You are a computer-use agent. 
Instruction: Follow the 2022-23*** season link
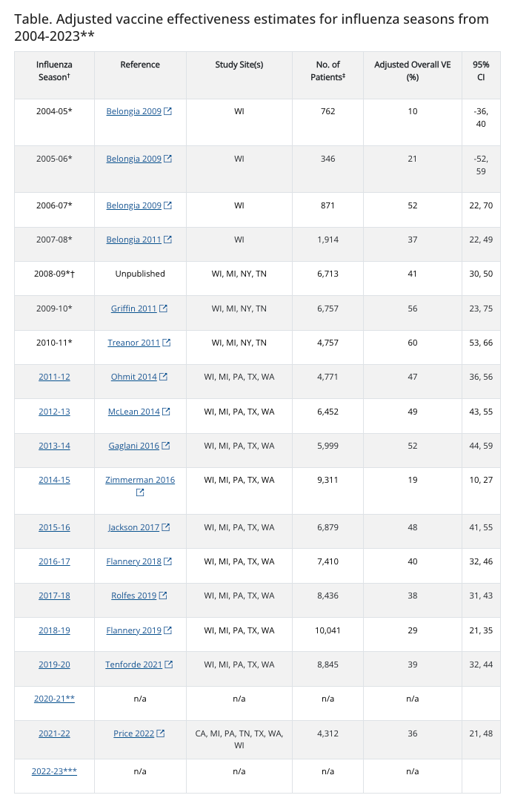coord(54,771)
